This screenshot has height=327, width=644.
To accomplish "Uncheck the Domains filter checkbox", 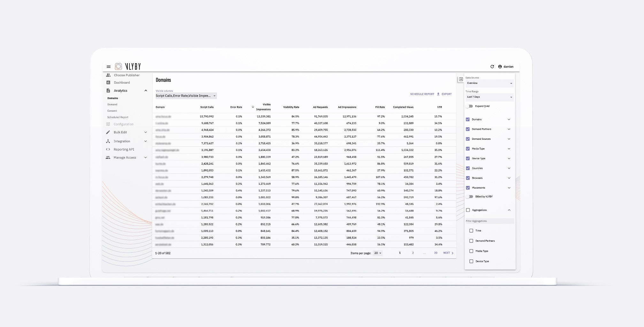I will pos(468,119).
